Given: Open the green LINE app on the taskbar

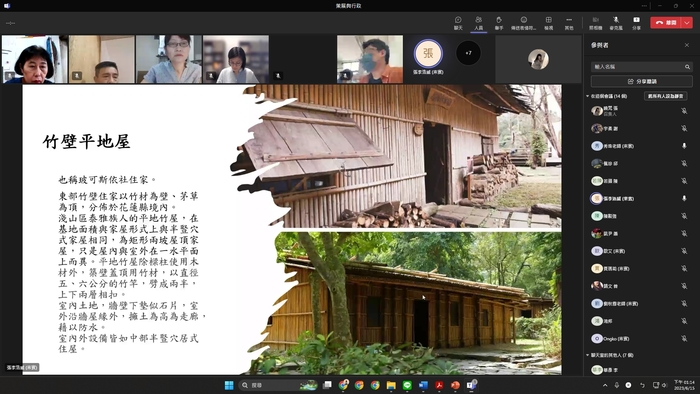Looking at the screenshot, I should (407, 385).
